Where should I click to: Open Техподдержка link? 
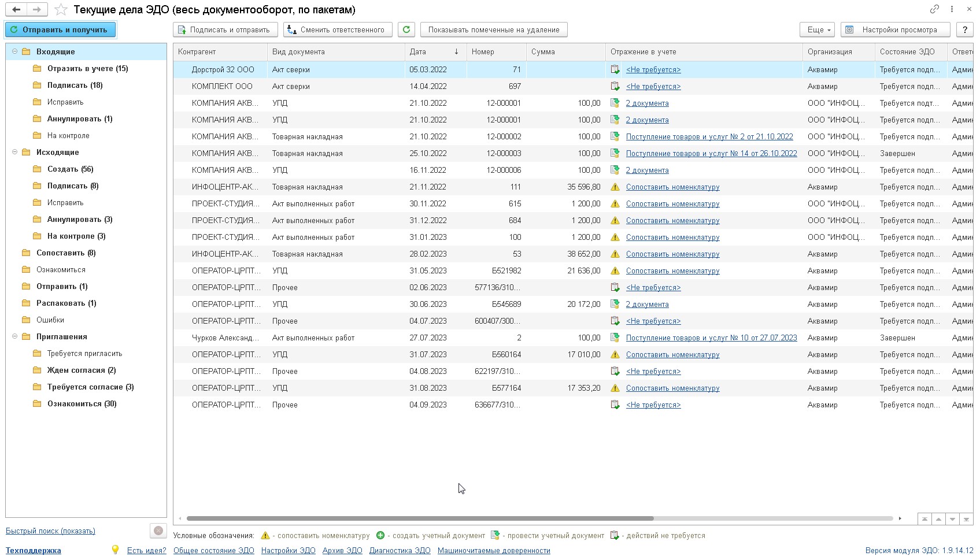(x=34, y=550)
